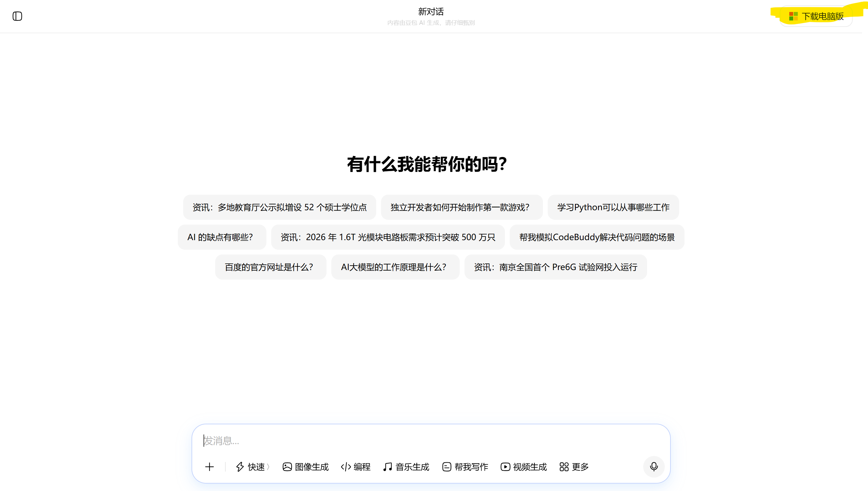Open news on 52 个硕士学位点
This screenshot has width=868, height=491.
point(280,207)
